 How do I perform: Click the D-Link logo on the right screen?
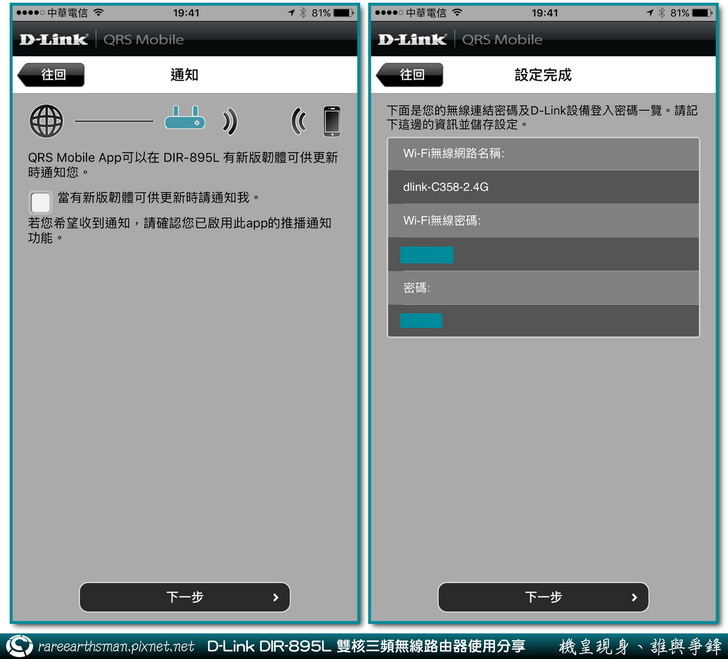coord(412,39)
